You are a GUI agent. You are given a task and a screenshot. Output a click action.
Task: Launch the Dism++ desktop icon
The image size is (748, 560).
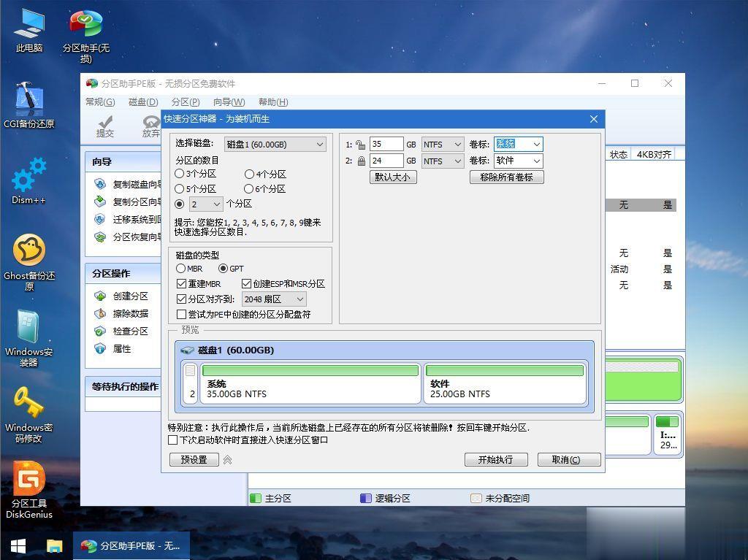28,181
